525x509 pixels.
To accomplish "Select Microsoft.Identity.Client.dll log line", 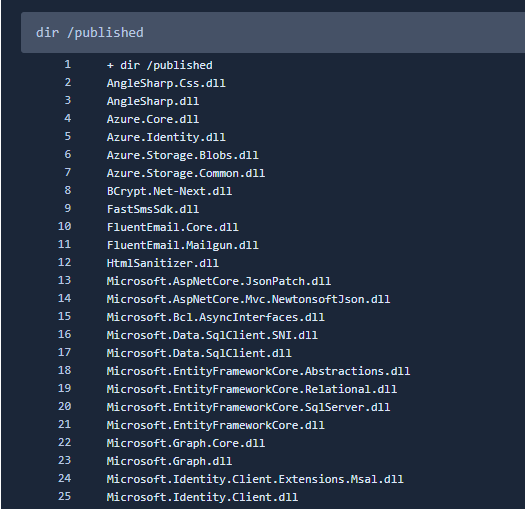I will 202,497.
